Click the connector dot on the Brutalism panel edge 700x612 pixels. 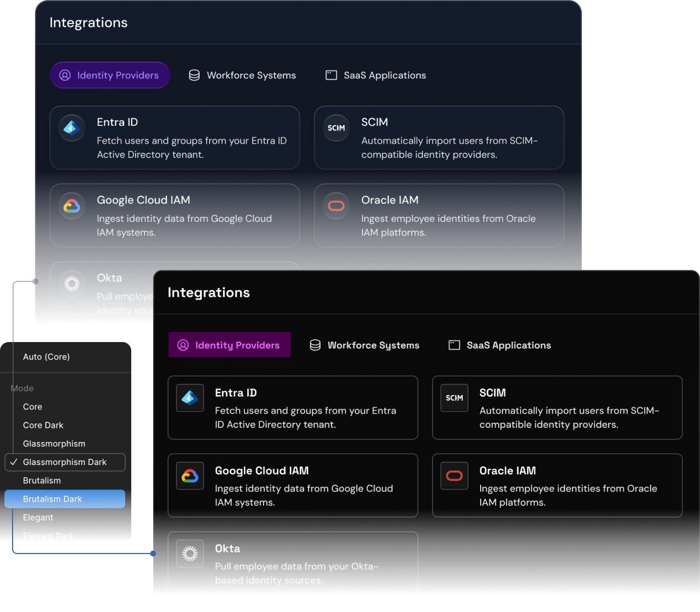(153, 554)
